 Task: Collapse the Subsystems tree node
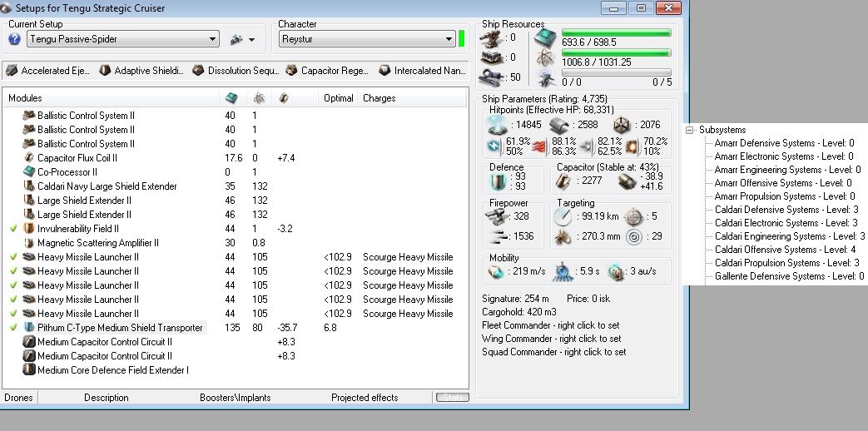coord(690,130)
